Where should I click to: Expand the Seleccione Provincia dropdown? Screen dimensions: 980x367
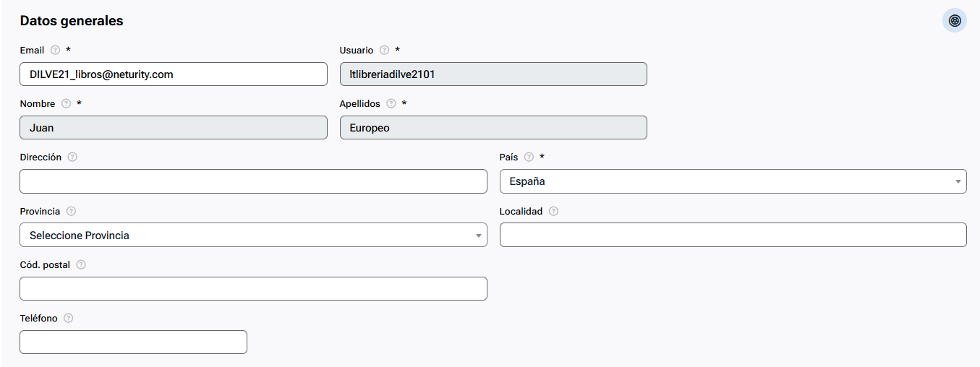(x=253, y=235)
